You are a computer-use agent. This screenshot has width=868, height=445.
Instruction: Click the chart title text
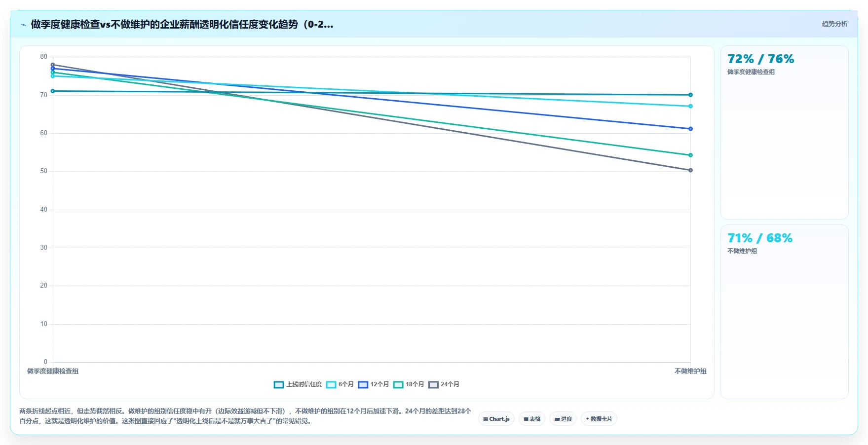[182, 24]
